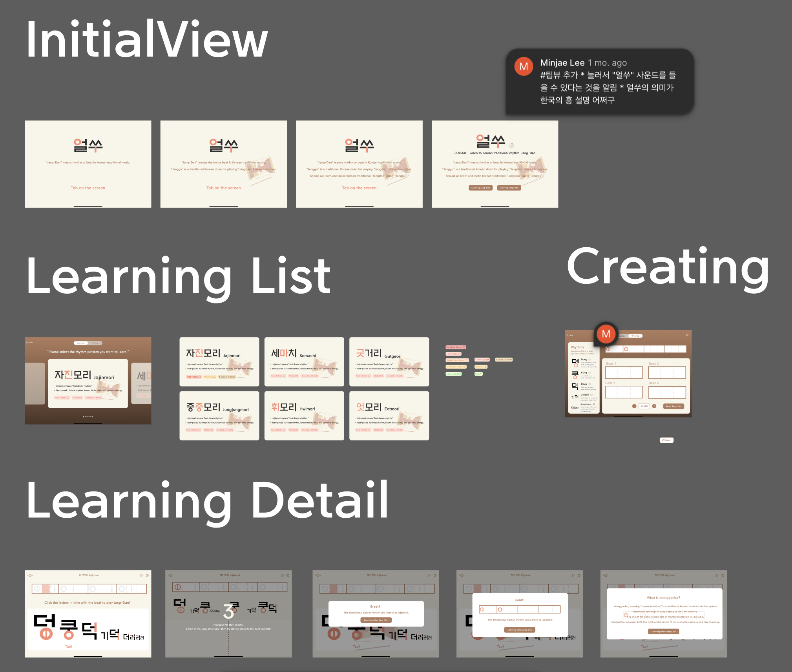Screen dimensions: 792x672
Task: Click the M comment pin on the Creating frame
Action: tap(606, 334)
